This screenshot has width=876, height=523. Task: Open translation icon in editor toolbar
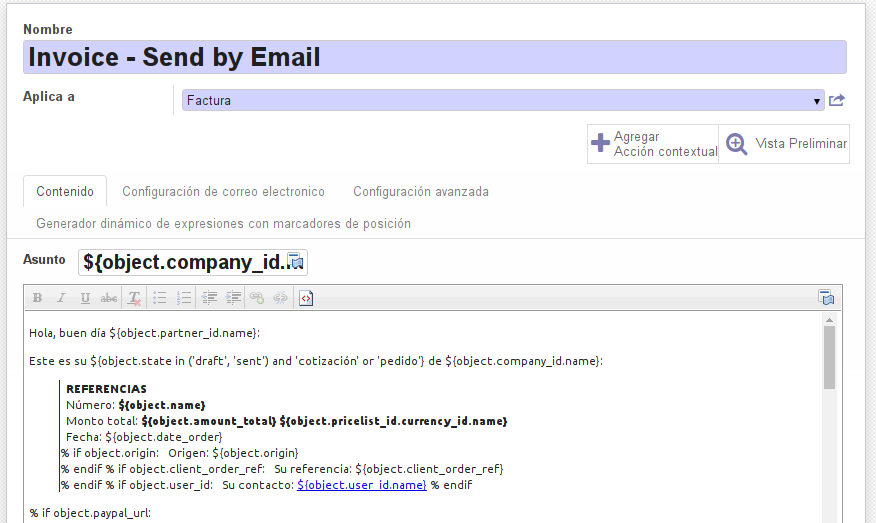click(826, 297)
